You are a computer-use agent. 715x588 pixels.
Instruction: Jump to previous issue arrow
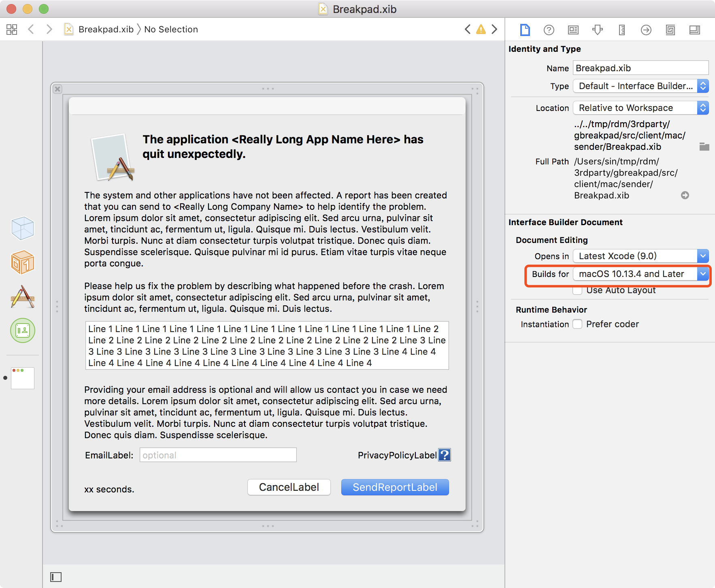tap(468, 29)
